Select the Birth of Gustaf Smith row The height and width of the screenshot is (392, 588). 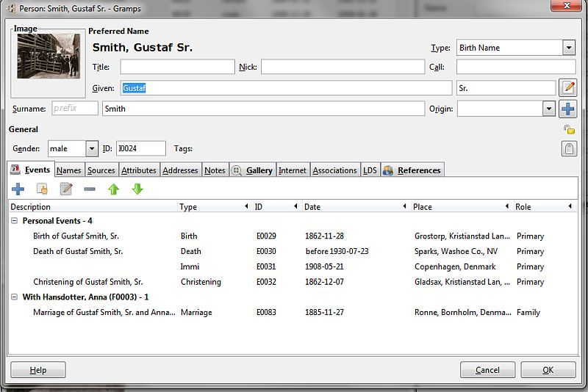[293, 236]
